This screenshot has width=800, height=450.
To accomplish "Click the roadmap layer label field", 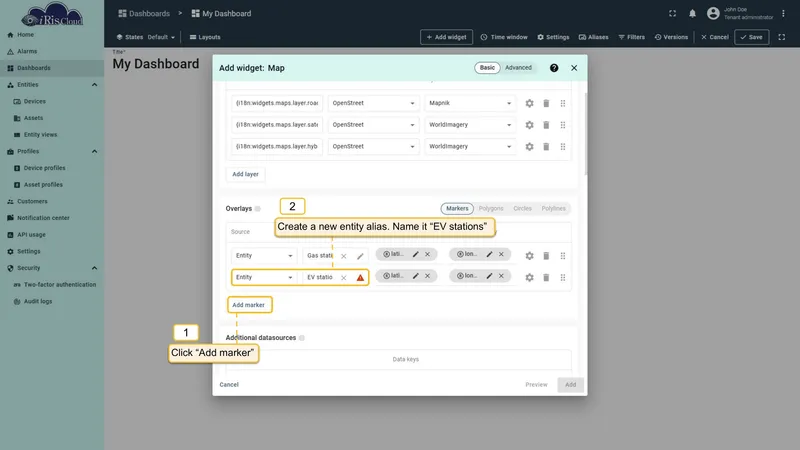I will [x=277, y=103].
